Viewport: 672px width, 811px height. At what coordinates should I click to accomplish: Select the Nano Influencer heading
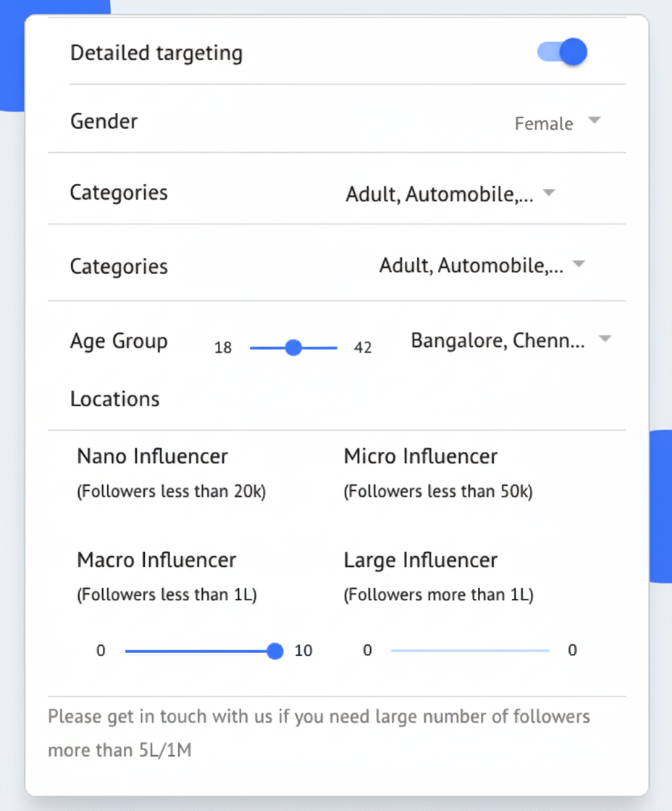pyautogui.click(x=152, y=456)
